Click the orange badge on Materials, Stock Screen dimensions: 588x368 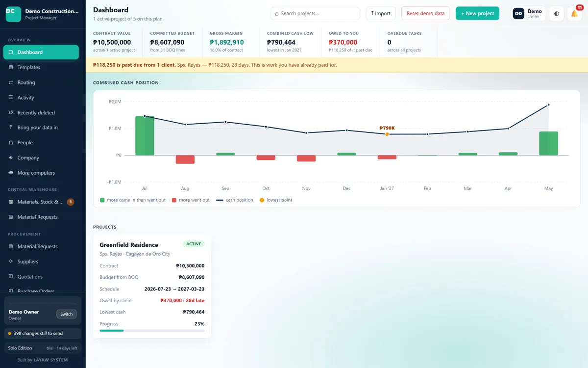tap(71, 202)
